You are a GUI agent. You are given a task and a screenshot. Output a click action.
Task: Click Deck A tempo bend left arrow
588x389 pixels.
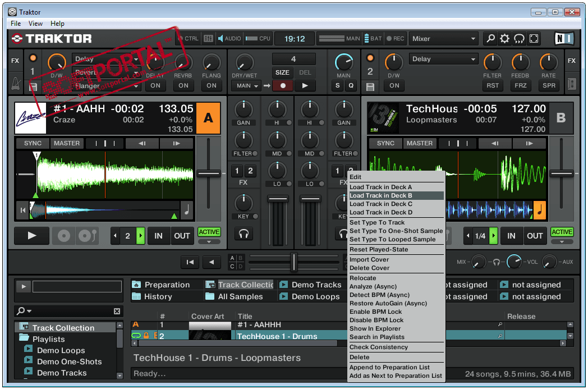142,143
